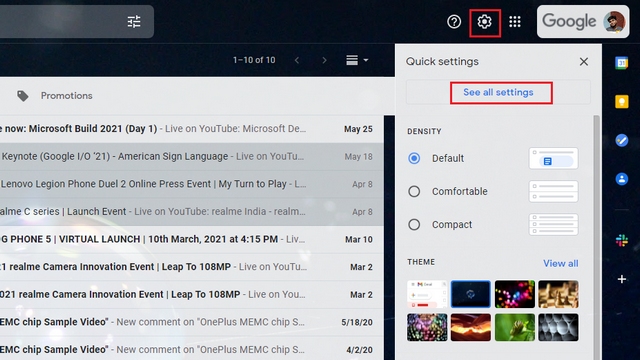Open Contacts side panel icon
The height and width of the screenshot is (360, 640).
tap(622, 179)
